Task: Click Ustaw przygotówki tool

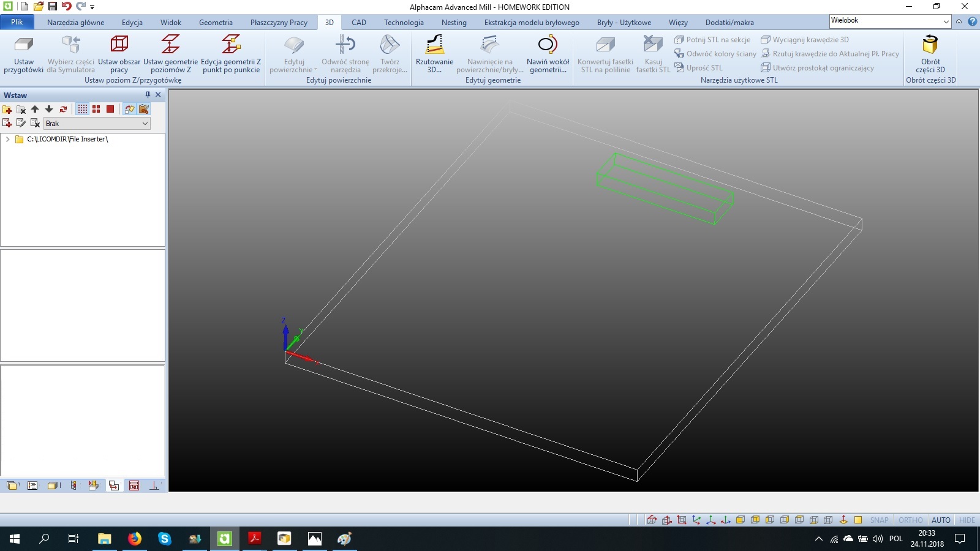Action: tap(24, 54)
